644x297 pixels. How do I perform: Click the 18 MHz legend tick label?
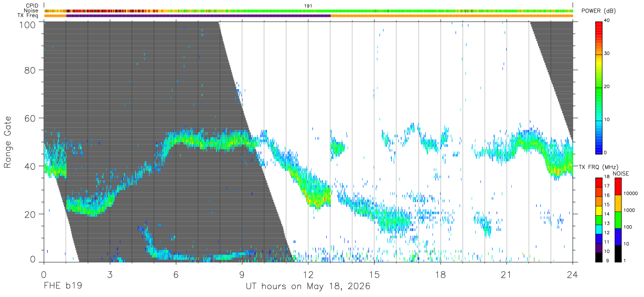[607, 178]
